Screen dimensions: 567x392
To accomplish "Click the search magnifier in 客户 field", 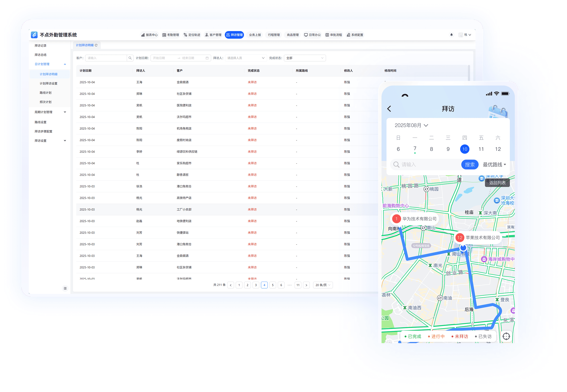I will click(130, 58).
